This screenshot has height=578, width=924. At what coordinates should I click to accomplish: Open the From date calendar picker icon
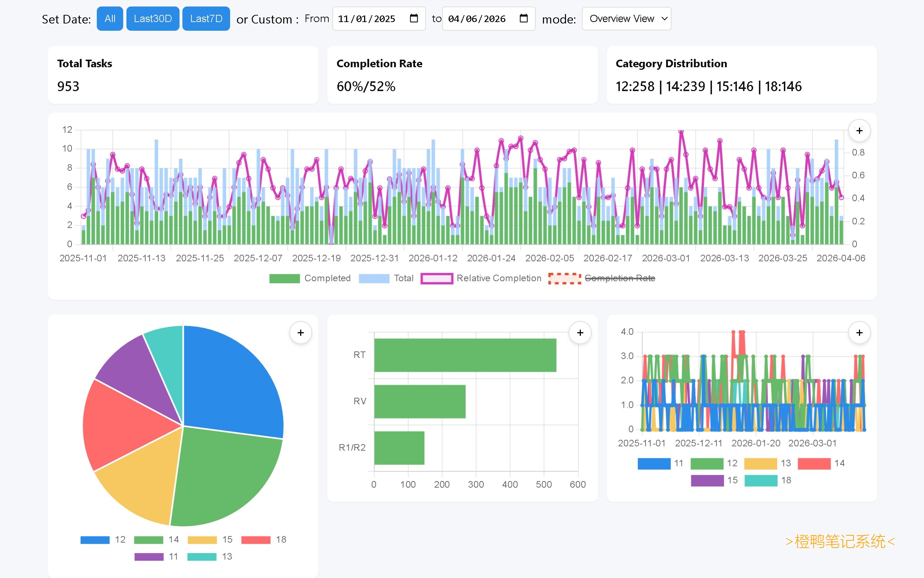click(414, 18)
